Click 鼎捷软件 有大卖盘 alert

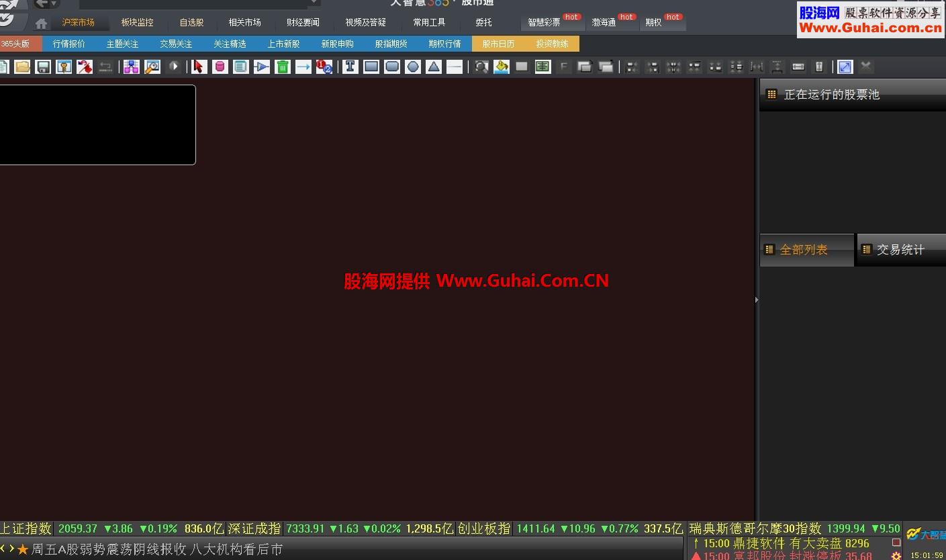pos(786,543)
